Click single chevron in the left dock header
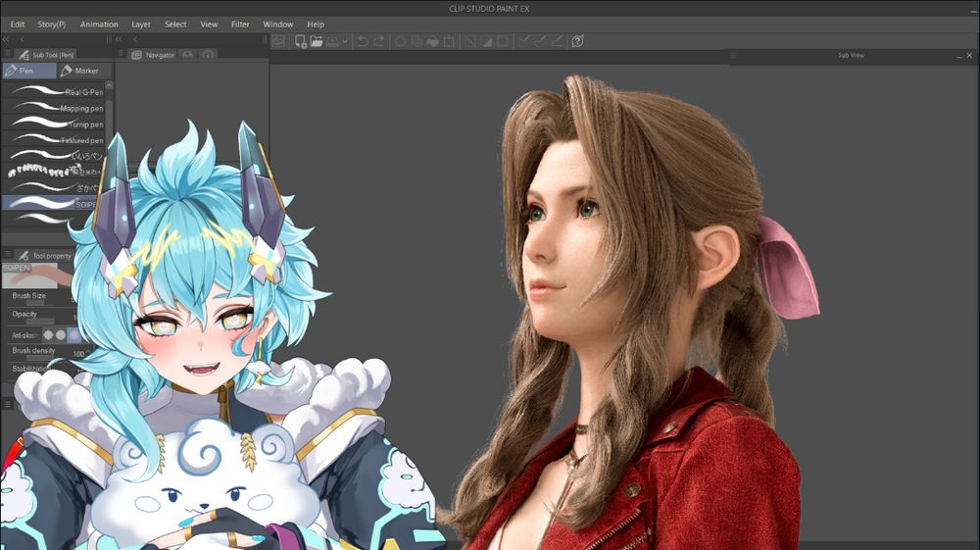The height and width of the screenshot is (550, 980). point(22,39)
